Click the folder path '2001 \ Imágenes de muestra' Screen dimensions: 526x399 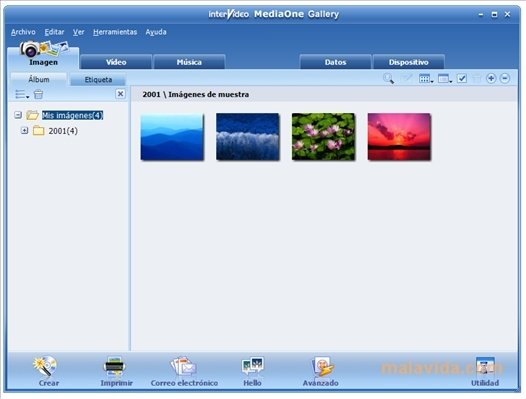196,95
